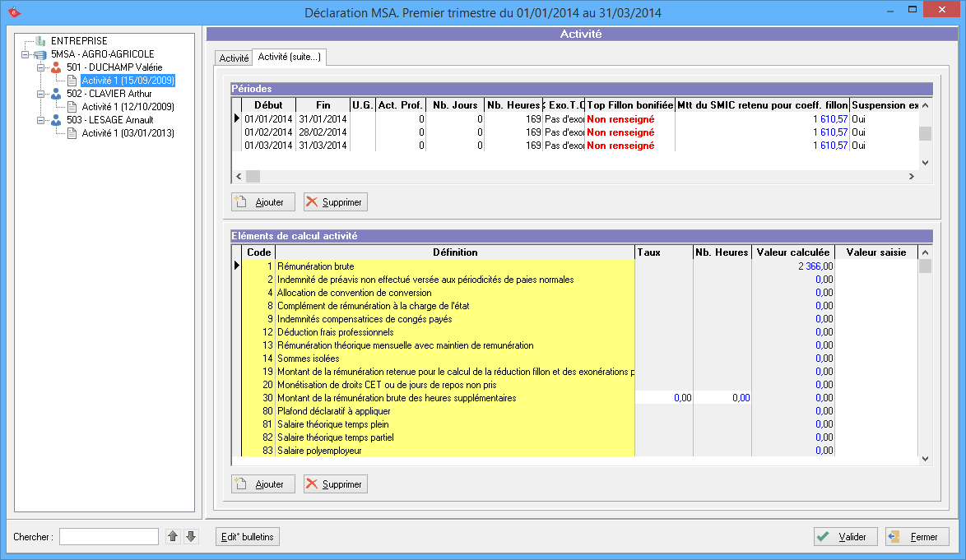The image size is (966, 560).
Task: Click the search previous up arrow icon
Action: [x=173, y=537]
